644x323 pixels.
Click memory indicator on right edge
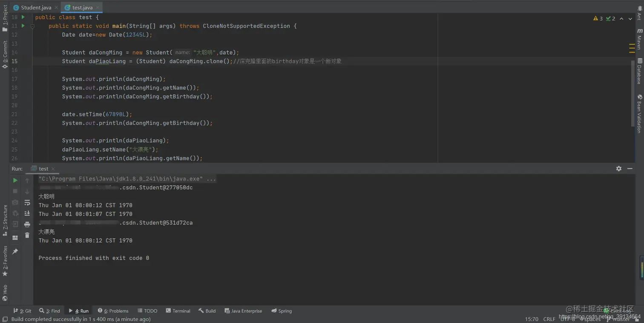click(x=642, y=268)
